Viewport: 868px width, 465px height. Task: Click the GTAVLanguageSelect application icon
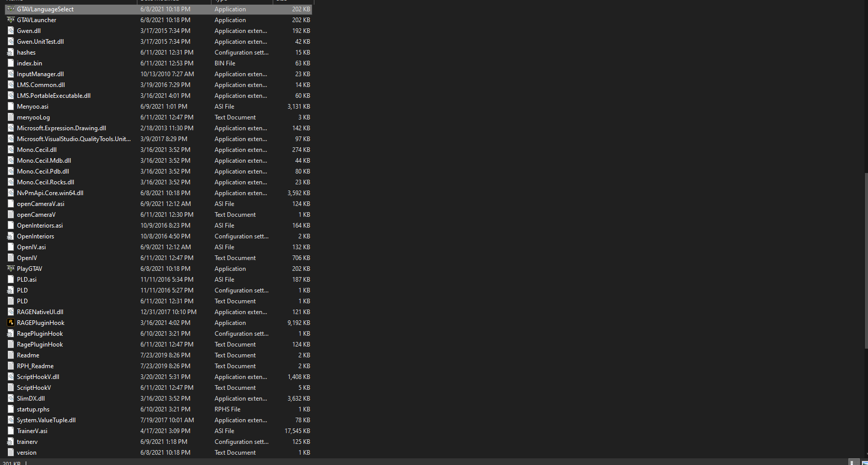10,9
